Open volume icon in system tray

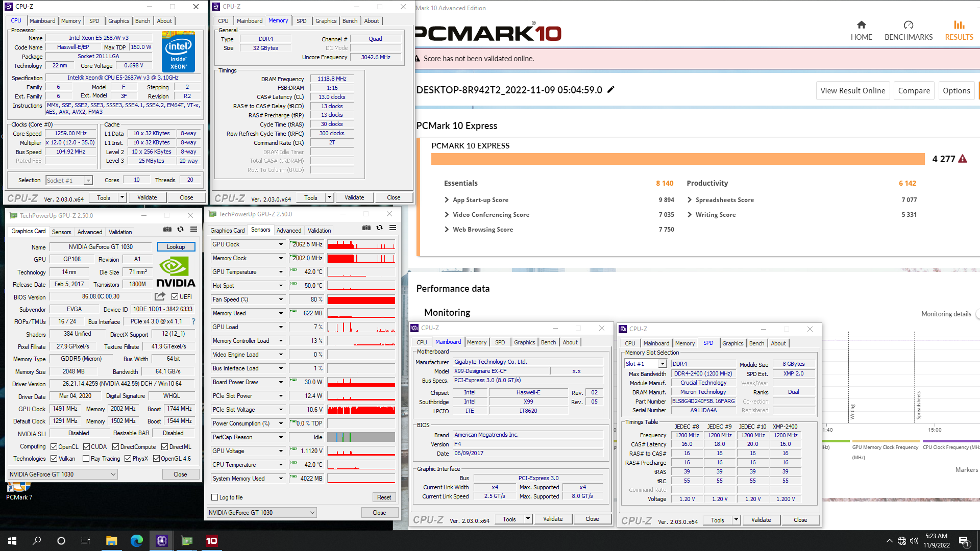click(914, 541)
